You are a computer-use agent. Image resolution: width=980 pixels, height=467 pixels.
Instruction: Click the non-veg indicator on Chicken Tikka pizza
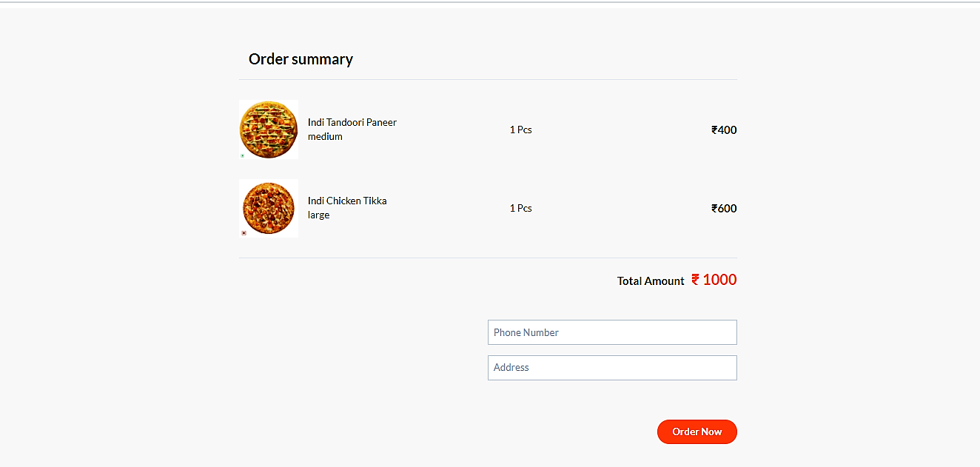(243, 232)
